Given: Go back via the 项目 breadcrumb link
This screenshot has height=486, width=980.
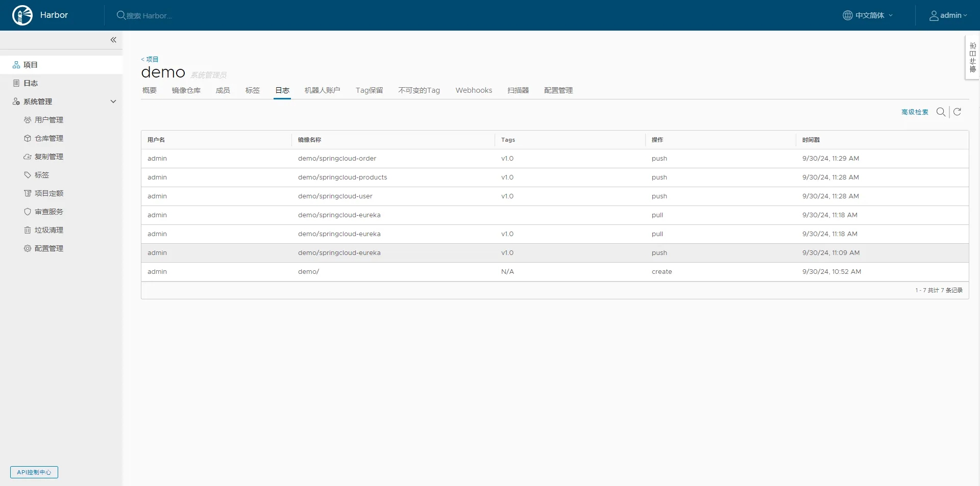Looking at the screenshot, I should tap(150, 59).
